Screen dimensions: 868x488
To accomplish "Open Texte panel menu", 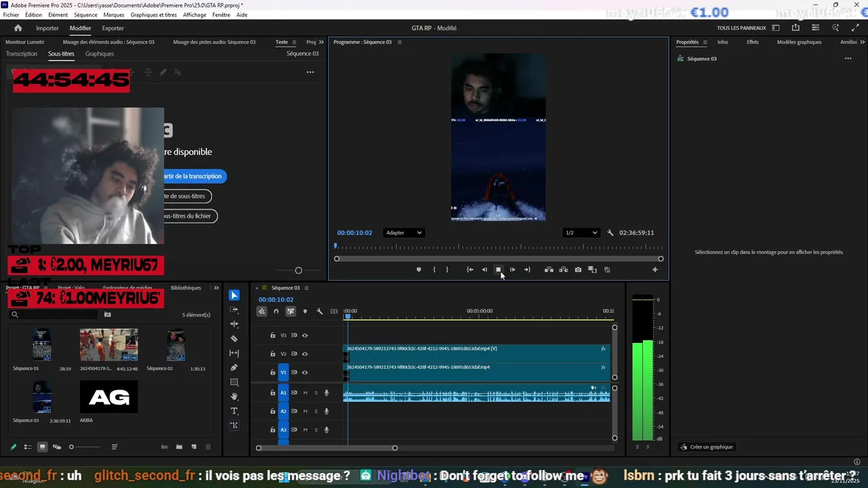I will [x=294, y=42].
